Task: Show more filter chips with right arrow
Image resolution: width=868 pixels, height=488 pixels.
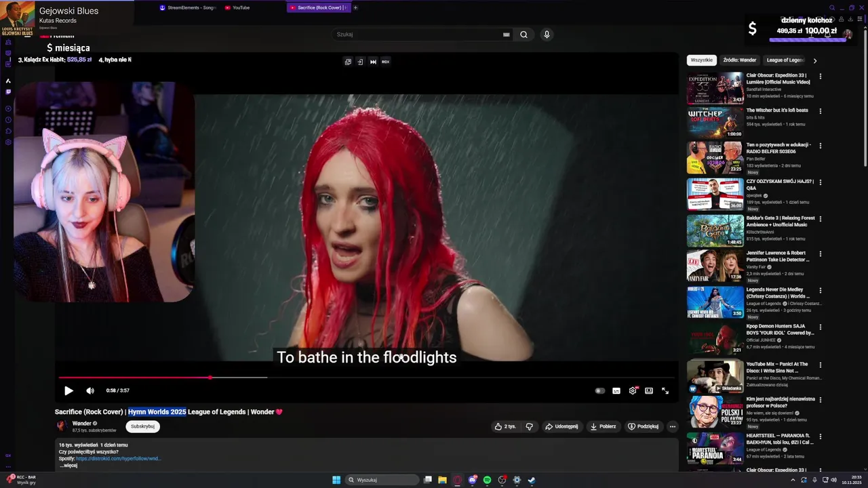Action: click(x=814, y=60)
